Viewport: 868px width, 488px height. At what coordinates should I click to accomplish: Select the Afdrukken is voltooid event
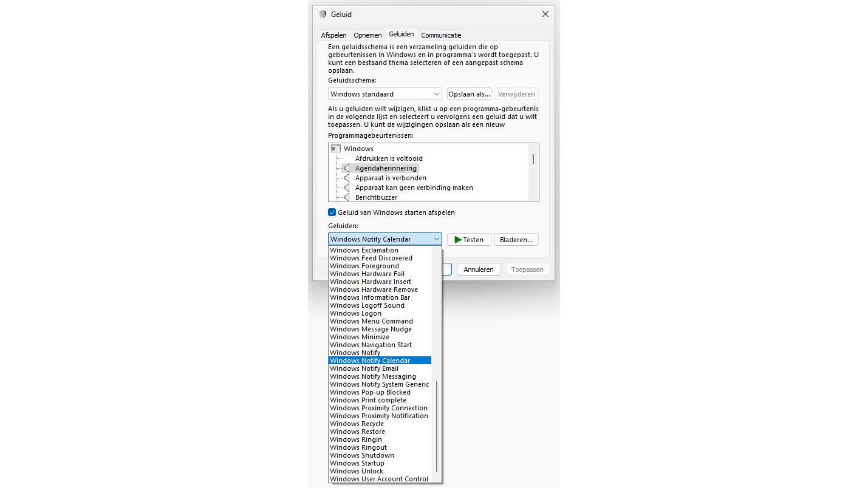389,158
